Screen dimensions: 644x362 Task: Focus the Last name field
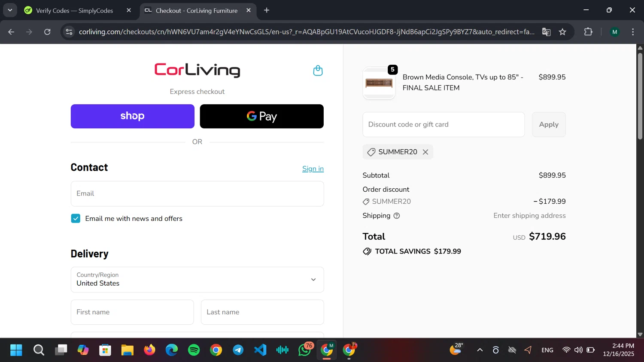(x=262, y=312)
